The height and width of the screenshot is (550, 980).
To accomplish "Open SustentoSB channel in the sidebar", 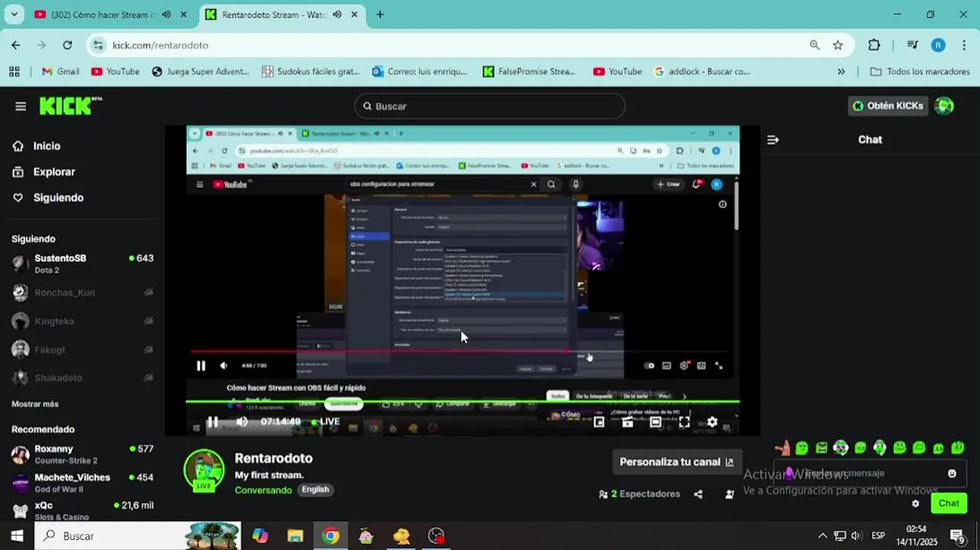I will [x=82, y=264].
